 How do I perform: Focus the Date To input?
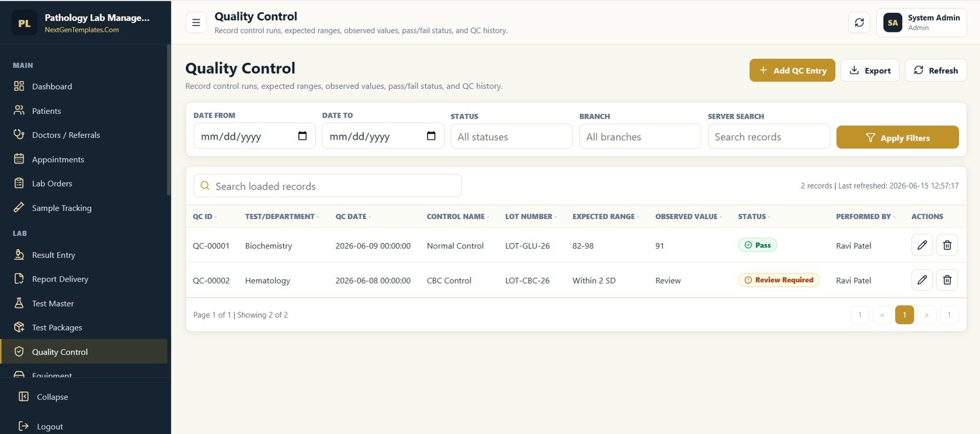click(383, 136)
